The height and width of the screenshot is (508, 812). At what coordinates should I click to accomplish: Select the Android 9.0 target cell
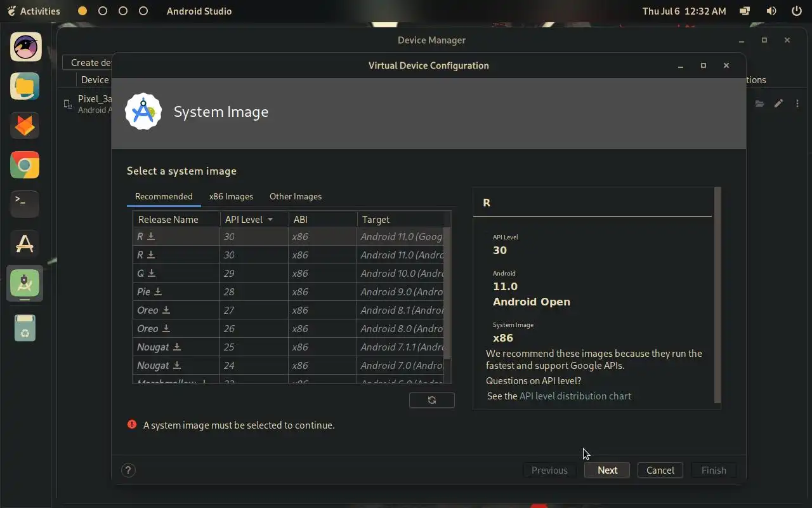pyautogui.click(x=401, y=291)
